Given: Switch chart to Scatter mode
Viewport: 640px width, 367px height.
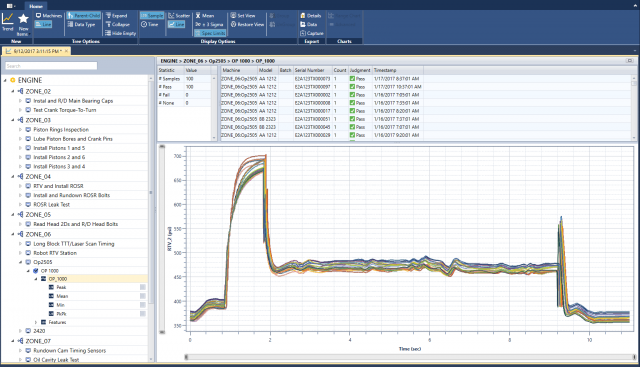Looking at the screenshot, I should 179,16.
